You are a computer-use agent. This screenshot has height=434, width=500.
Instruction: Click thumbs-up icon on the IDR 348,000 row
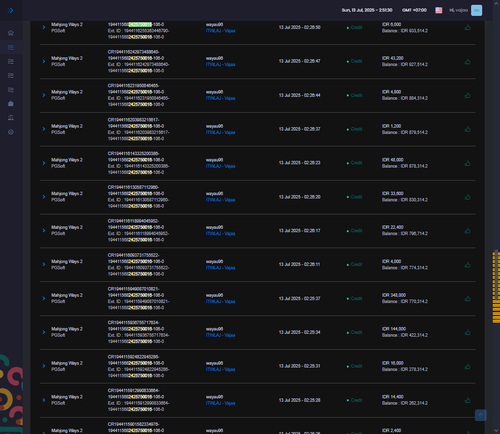point(468,298)
